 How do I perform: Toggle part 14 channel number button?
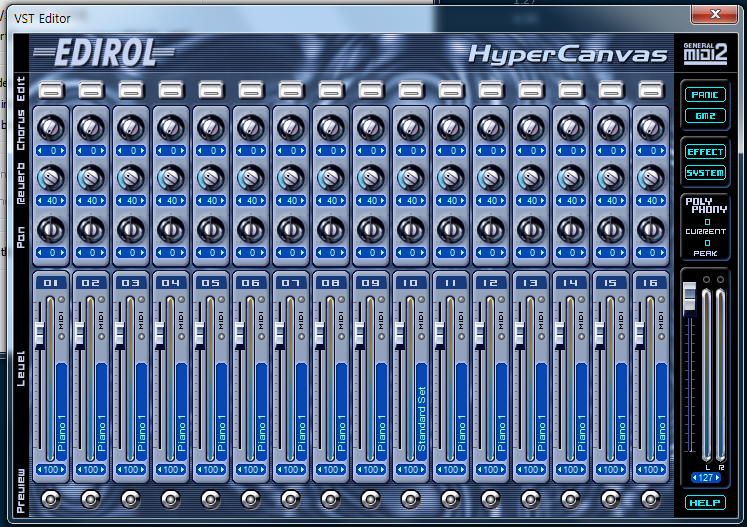pyautogui.click(x=571, y=283)
